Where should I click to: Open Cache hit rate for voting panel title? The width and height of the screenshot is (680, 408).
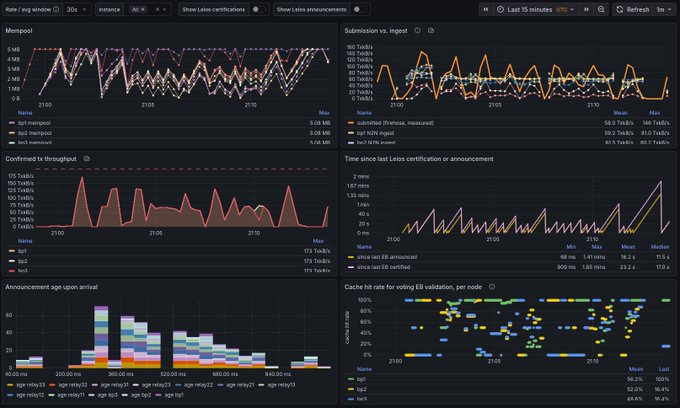click(413, 287)
